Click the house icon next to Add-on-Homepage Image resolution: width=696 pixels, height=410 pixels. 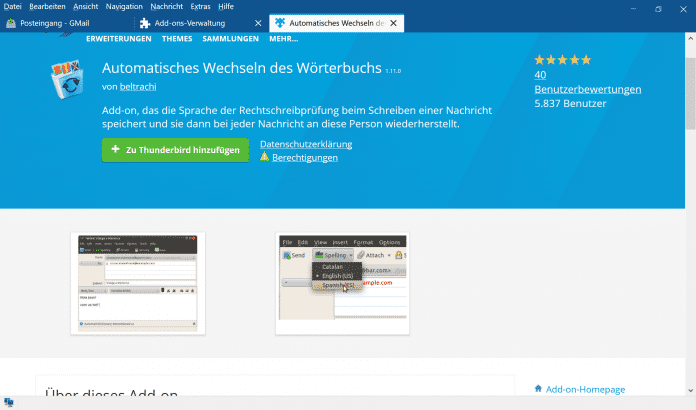[539, 388]
